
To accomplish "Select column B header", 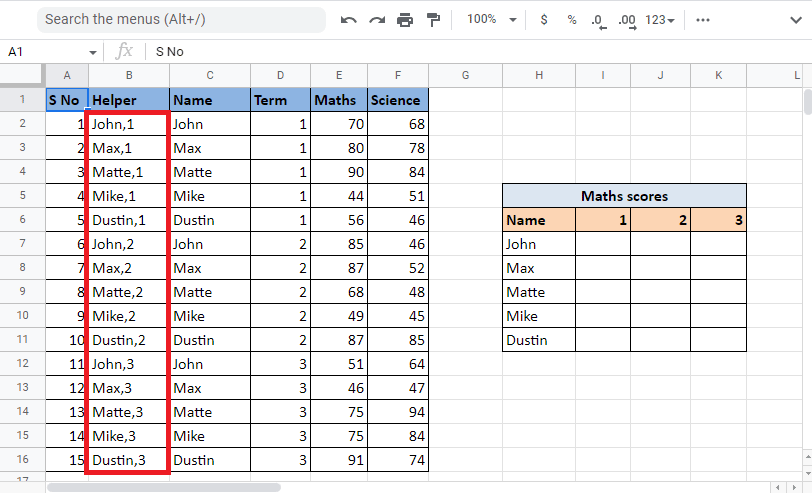I will click(x=129, y=75).
